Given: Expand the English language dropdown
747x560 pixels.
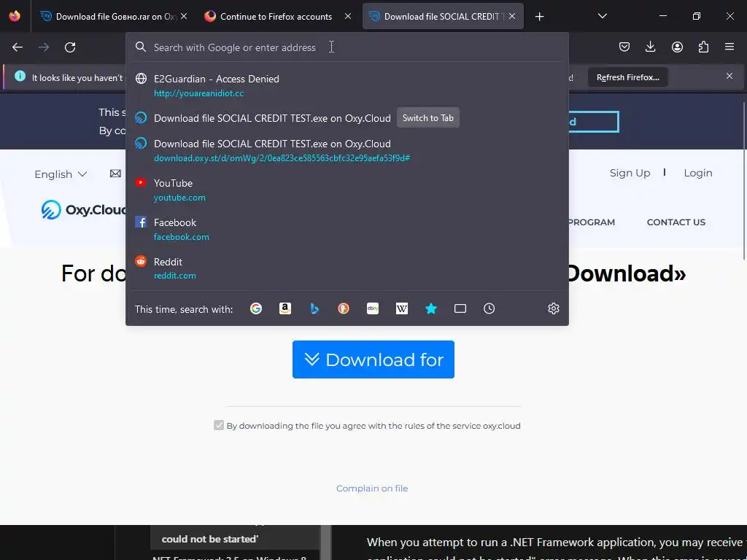Looking at the screenshot, I should 61,174.
